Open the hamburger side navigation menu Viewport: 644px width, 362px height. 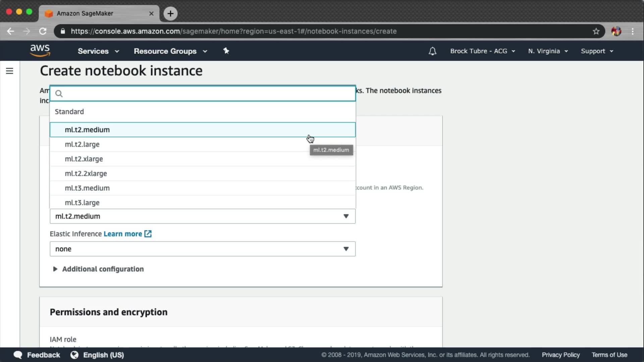(9, 71)
